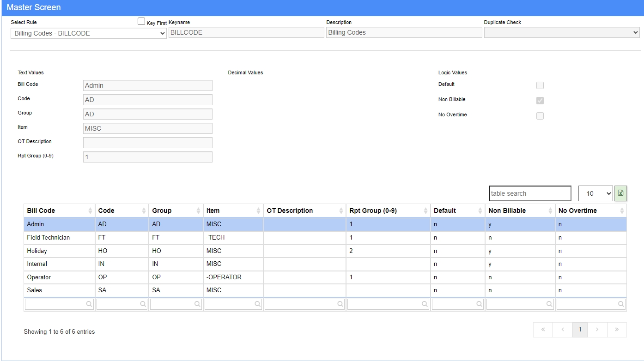Sort table by Bill Code column arrows

[90, 211]
